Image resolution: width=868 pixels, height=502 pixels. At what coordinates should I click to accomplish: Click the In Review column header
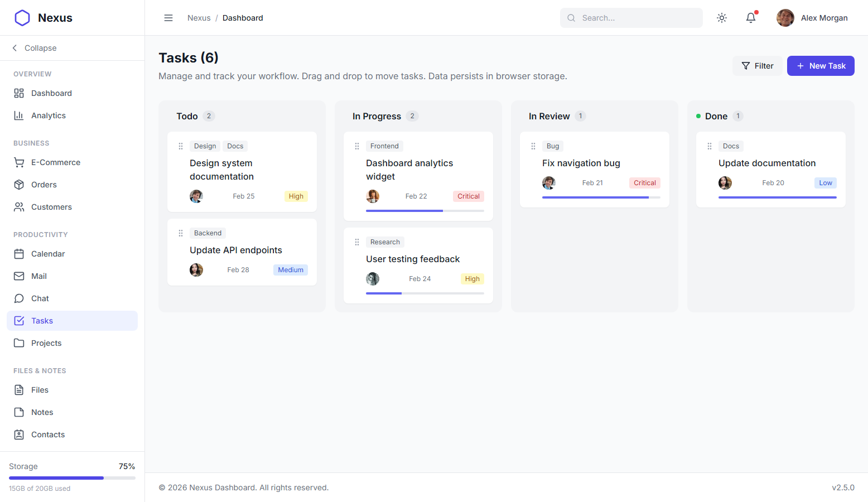(549, 116)
